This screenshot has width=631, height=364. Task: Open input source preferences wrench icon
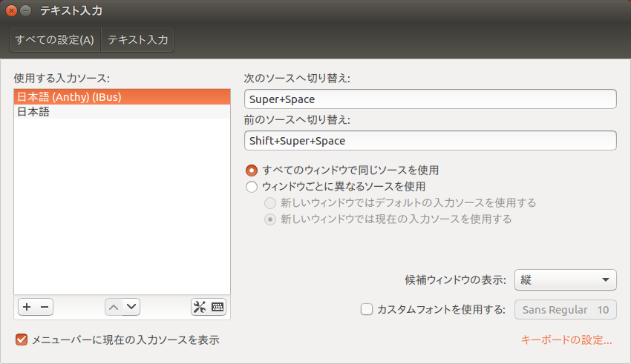pyautogui.click(x=200, y=306)
